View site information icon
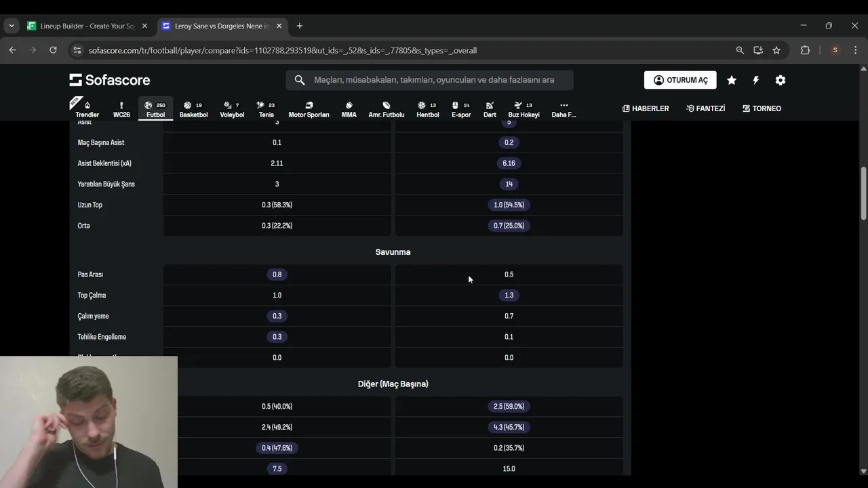This screenshot has height=488, width=868. point(77,50)
